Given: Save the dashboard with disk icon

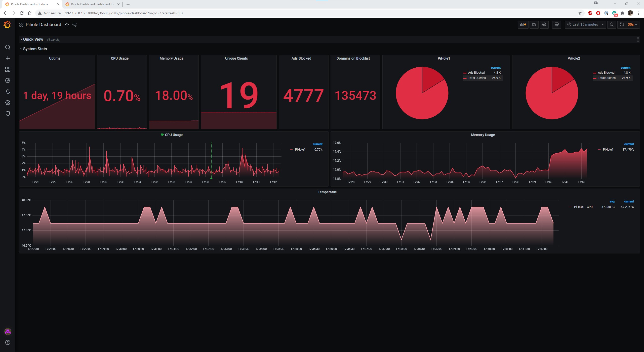Looking at the screenshot, I should click(534, 24).
